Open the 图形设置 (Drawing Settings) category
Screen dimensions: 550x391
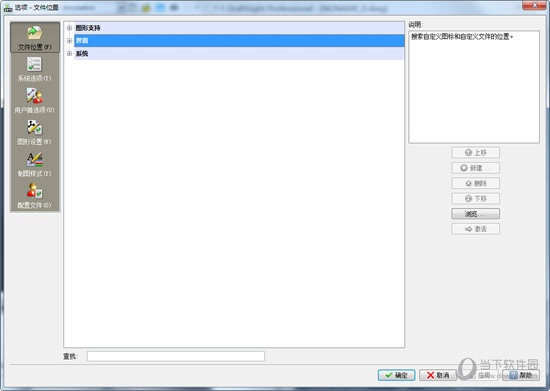click(35, 133)
